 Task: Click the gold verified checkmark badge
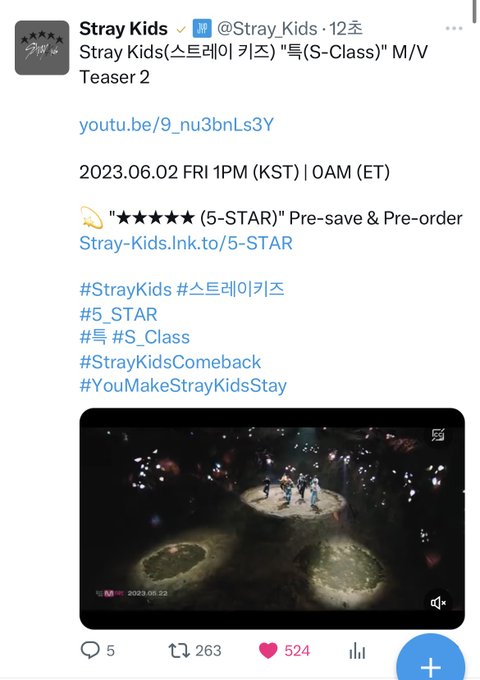point(180,30)
